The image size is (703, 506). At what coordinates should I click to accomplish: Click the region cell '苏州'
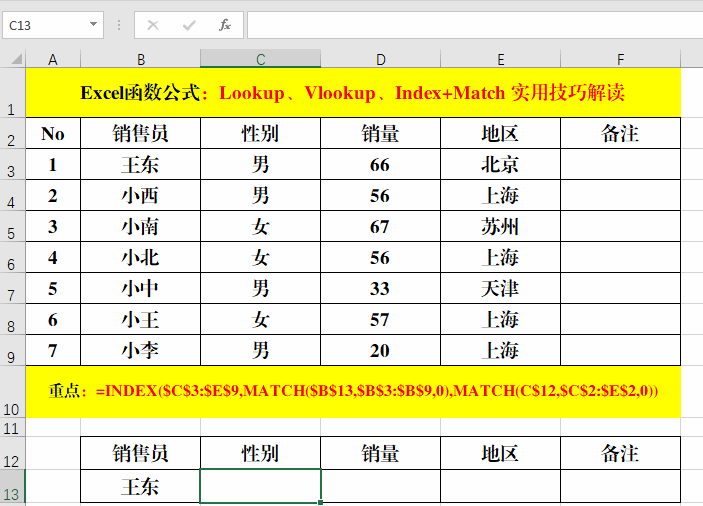point(500,226)
